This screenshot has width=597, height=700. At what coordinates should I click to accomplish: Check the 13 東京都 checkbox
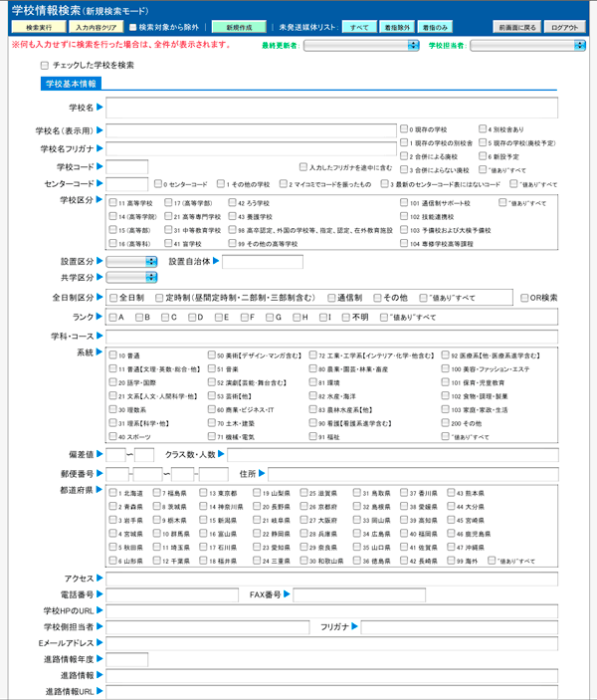[x=203, y=493]
